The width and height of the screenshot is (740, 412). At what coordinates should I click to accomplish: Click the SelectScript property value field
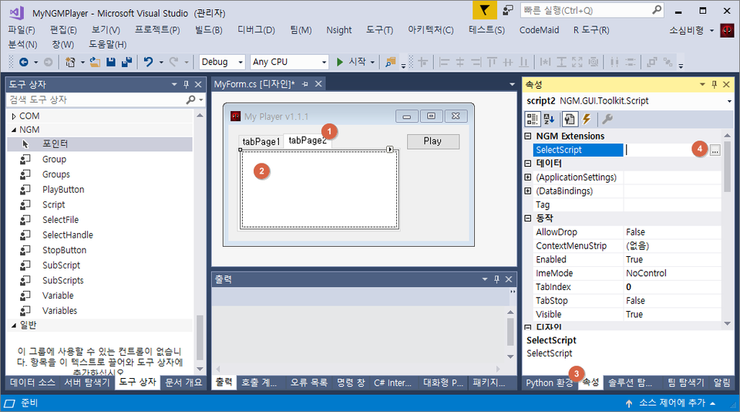(666, 150)
